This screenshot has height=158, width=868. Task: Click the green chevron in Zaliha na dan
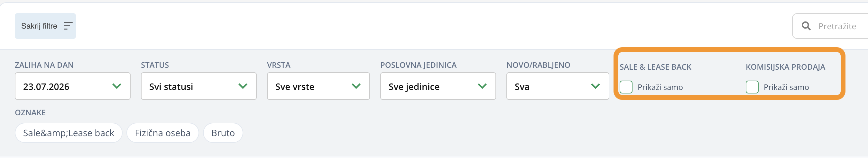click(x=116, y=86)
